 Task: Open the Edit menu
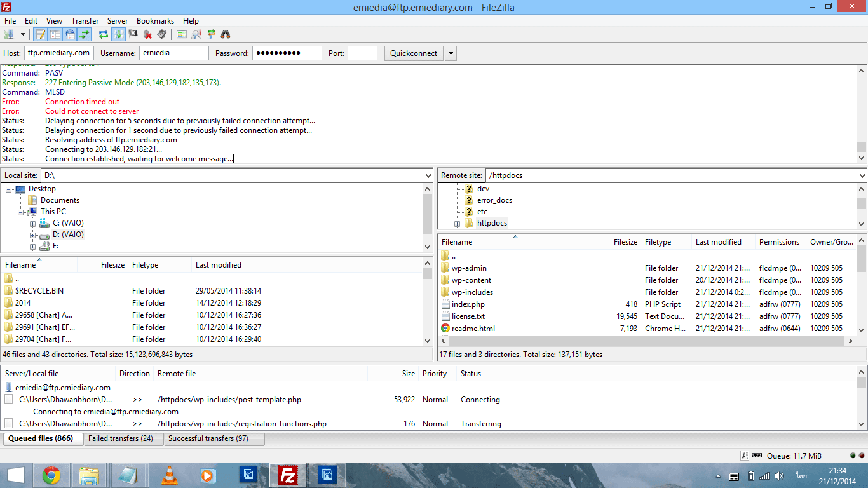click(x=31, y=21)
